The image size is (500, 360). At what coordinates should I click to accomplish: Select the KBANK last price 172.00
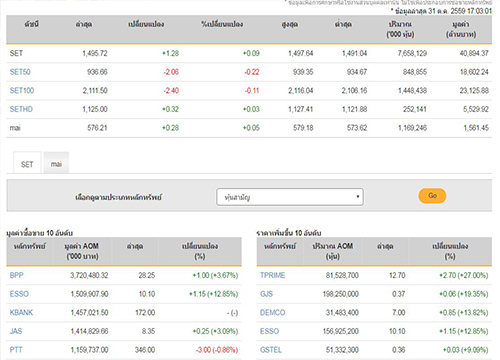click(145, 313)
